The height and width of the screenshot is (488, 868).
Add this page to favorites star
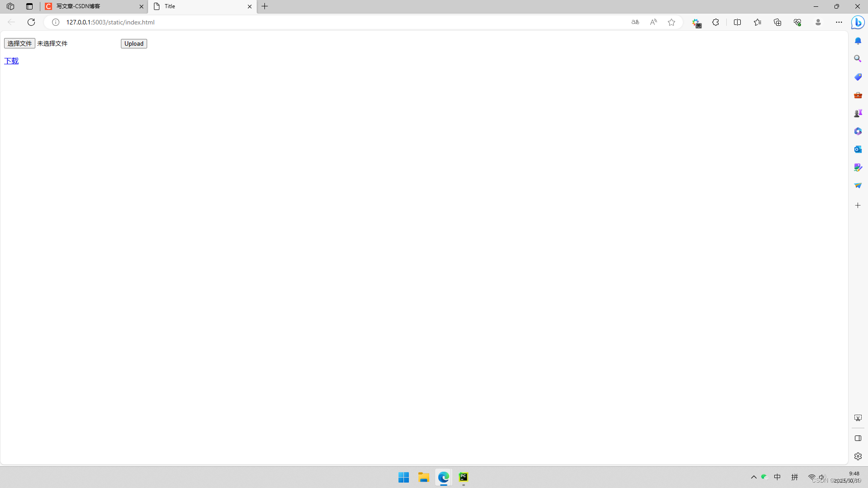(671, 22)
